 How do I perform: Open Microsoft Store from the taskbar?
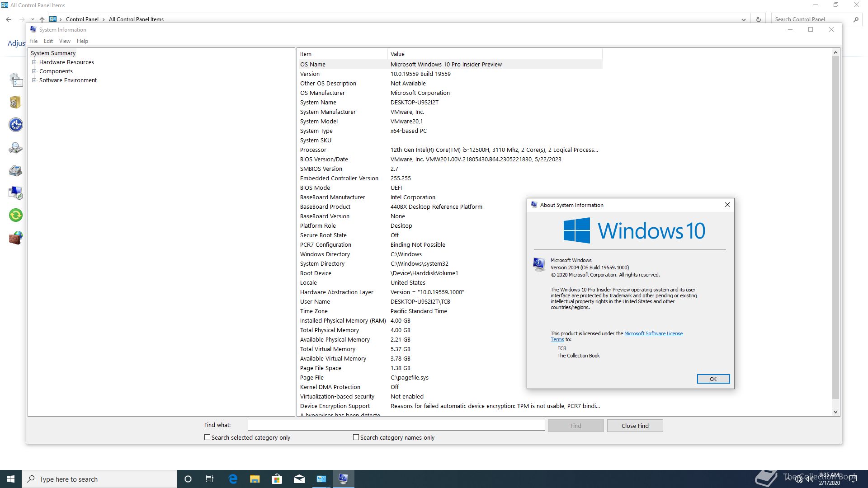(x=277, y=479)
